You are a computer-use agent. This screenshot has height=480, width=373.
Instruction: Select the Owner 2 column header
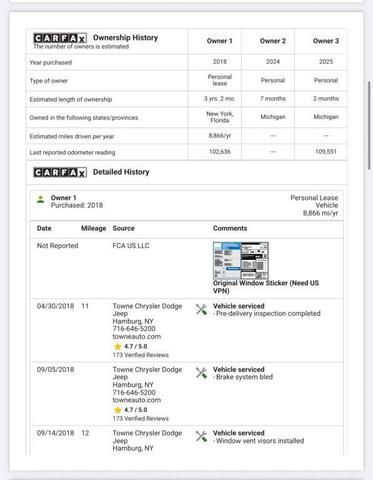click(x=273, y=41)
